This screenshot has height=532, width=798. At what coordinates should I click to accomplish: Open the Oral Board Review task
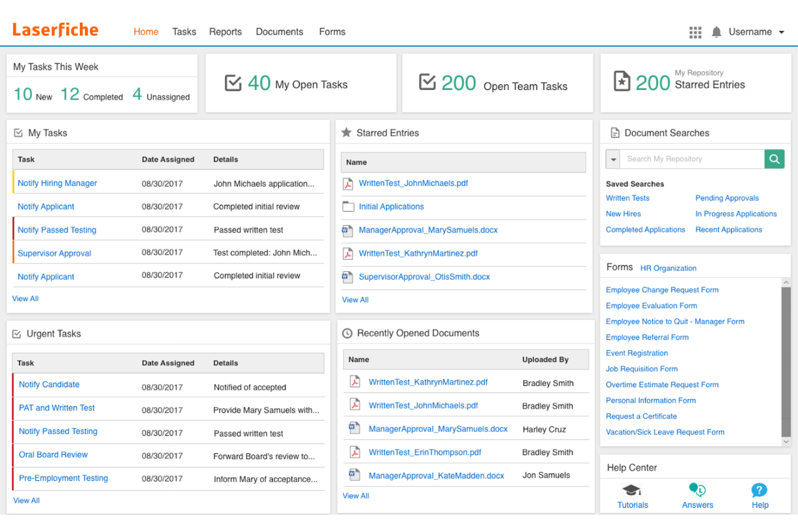coord(53,455)
